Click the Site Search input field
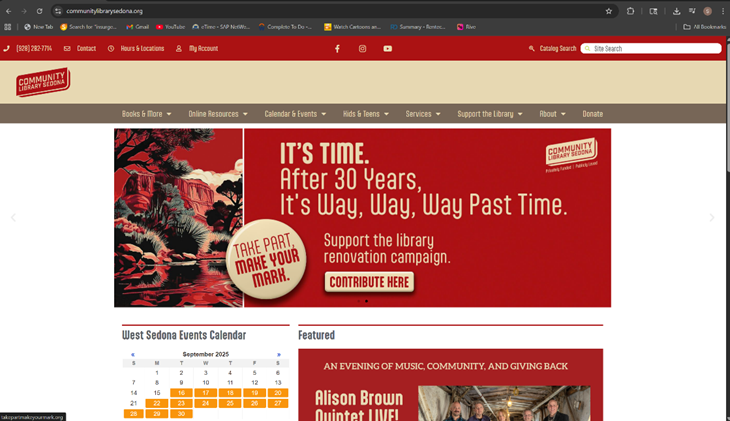The height and width of the screenshot is (421, 730). click(x=651, y=48)
